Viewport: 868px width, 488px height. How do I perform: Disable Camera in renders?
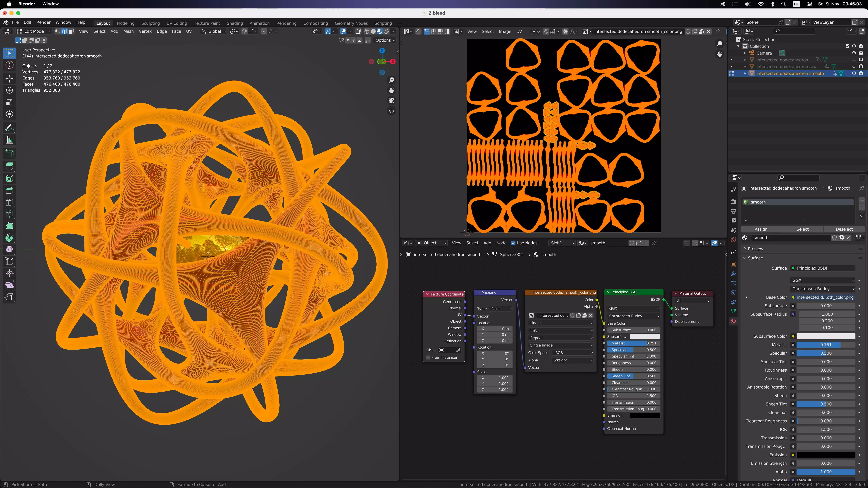pyautogui.click(x=861, y=53)
